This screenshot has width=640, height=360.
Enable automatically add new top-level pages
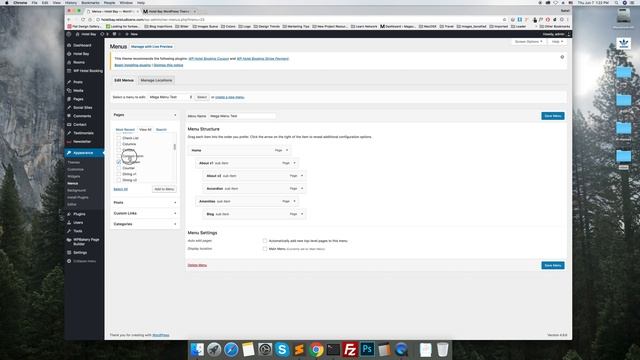tap(265, 241)
